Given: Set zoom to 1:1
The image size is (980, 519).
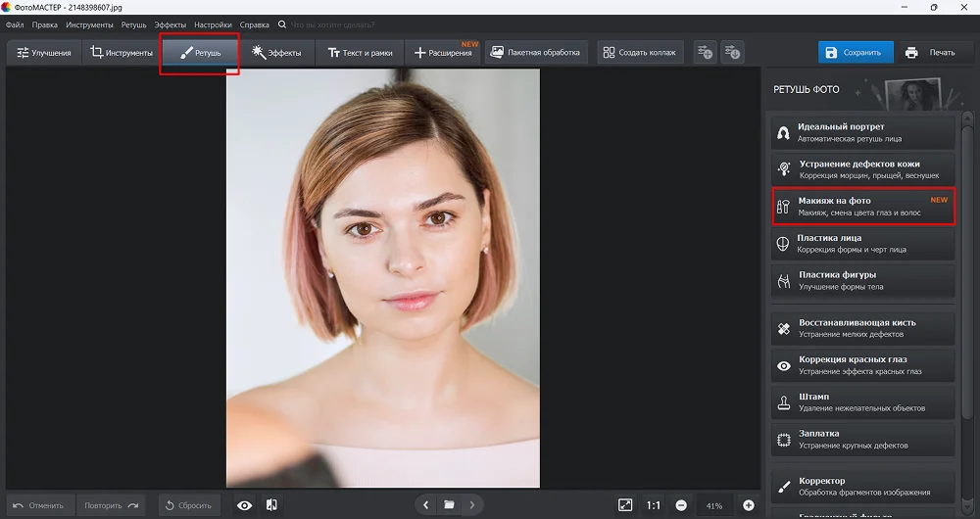Looking at the screenshot, I should pyautogui.click(x=654, y=505).
